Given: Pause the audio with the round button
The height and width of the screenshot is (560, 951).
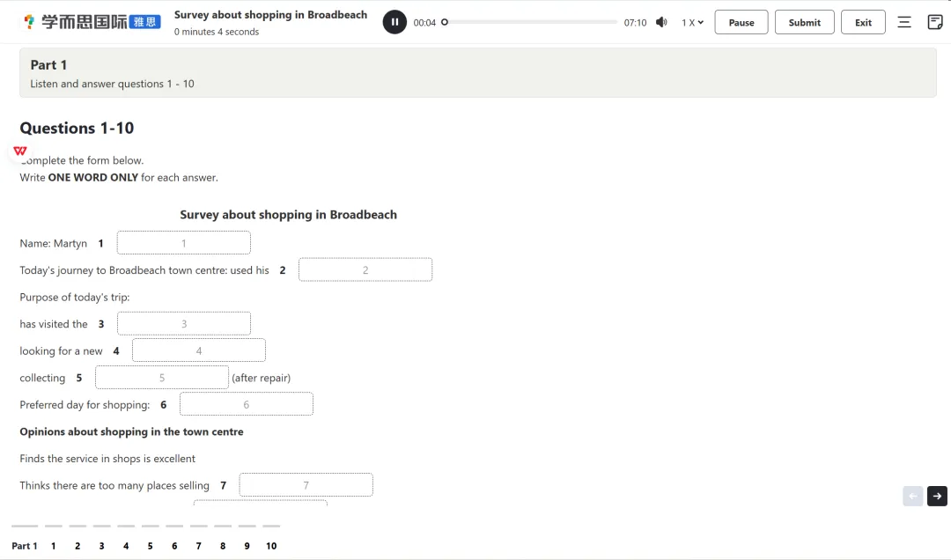Looking at the screenshot, I should click(x=394, y=22).
